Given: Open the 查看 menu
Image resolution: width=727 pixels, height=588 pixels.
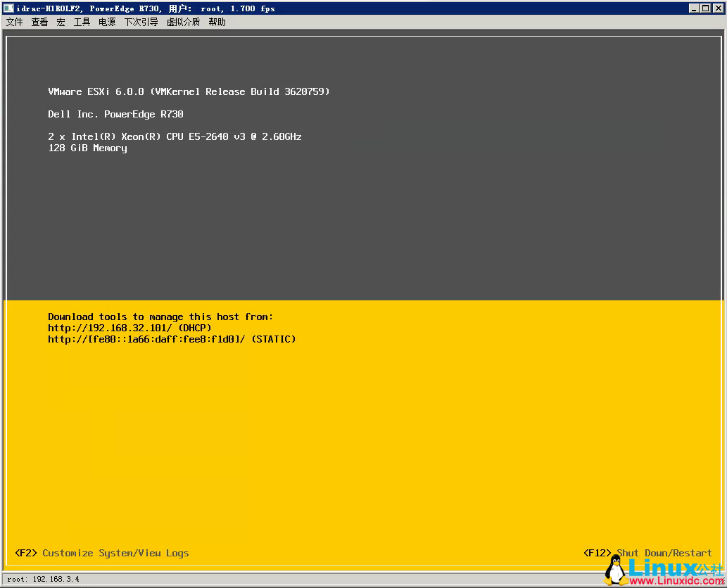Looking at the screenshot, I should point(39,22).
